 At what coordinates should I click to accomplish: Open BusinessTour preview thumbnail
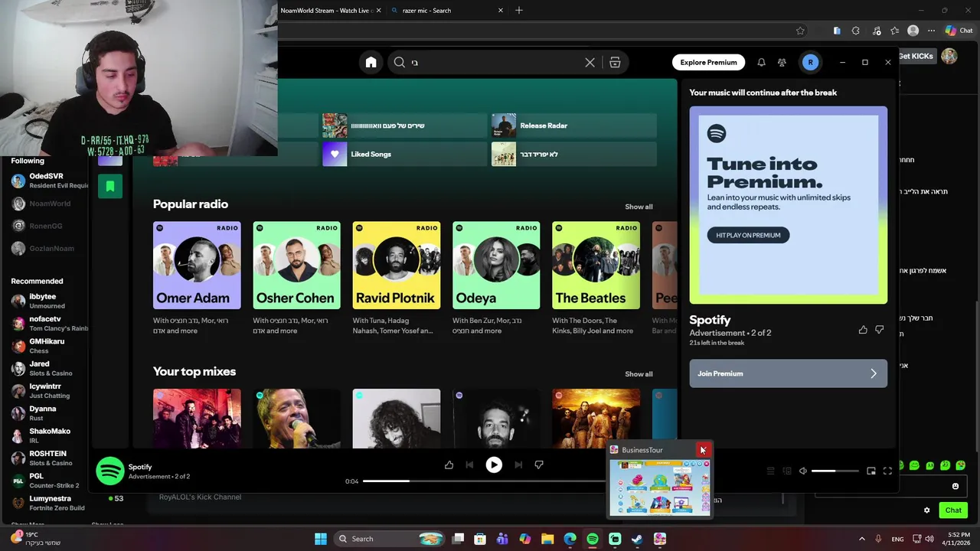coord(660,487)
